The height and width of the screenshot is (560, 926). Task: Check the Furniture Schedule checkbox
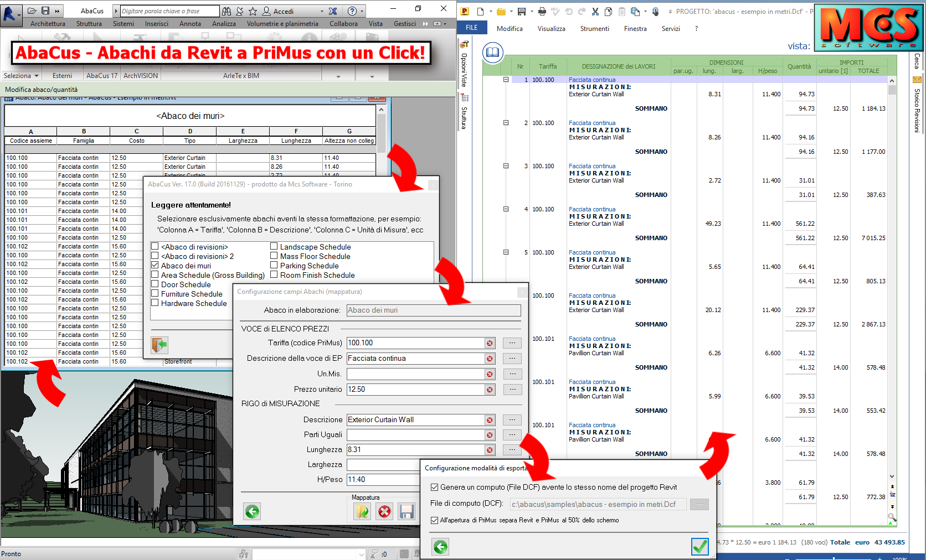(x=155, y=294)
